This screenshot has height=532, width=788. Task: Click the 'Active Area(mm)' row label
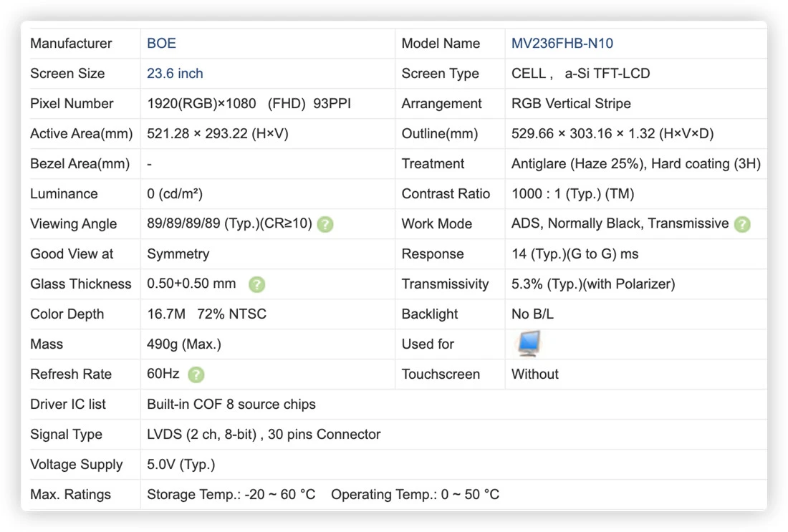click(x=82, y=134)
